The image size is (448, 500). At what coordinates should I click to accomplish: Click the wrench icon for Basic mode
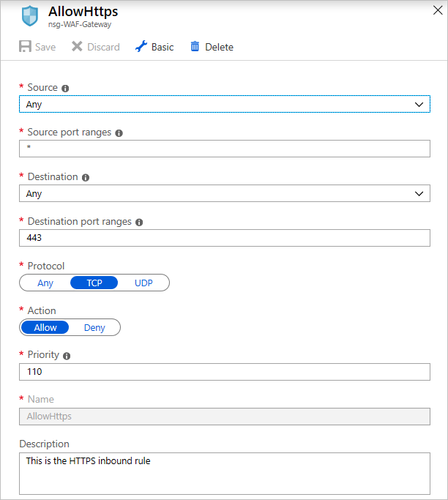141,47
